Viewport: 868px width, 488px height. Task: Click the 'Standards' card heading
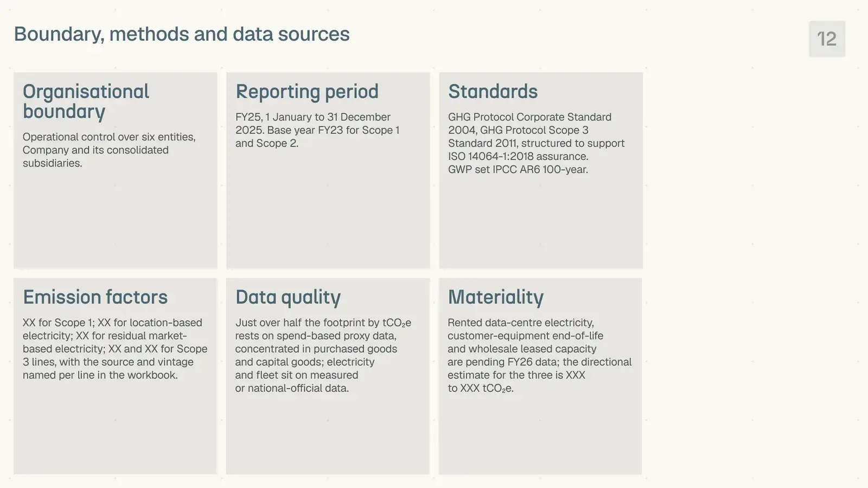[x=493, y=91]
